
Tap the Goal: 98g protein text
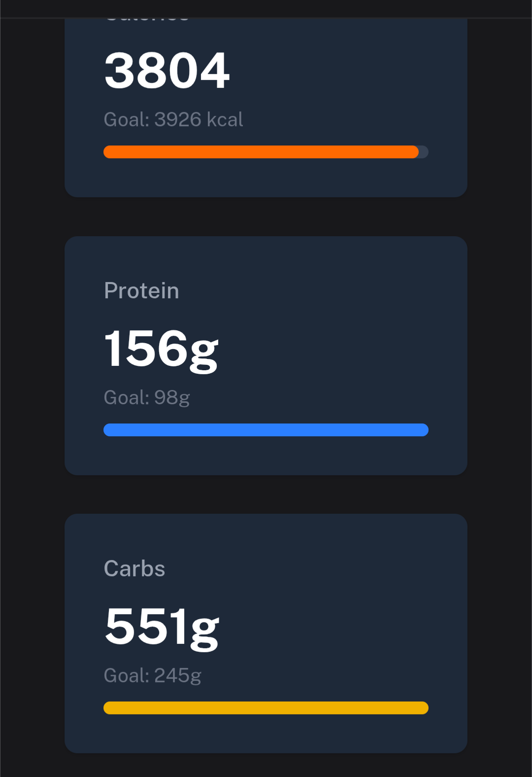point(147,397)
